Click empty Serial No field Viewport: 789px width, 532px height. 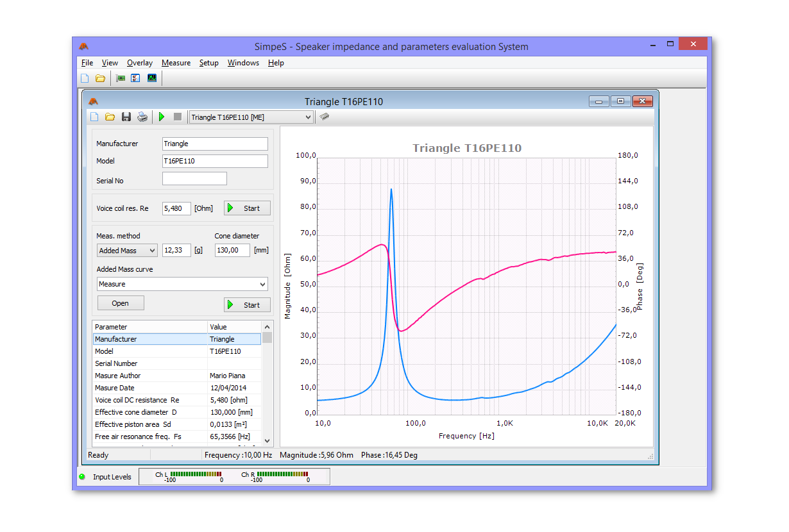[x=194, y=179]
